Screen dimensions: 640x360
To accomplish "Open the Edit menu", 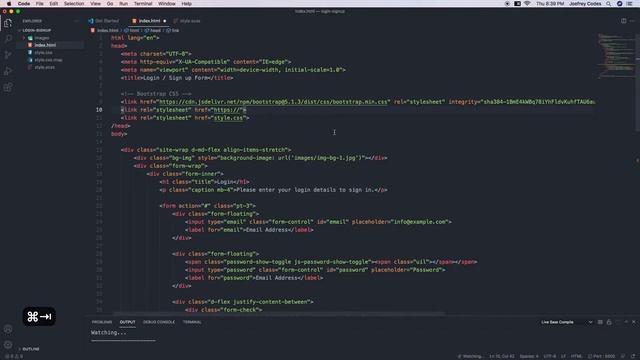I will point(53,4).
